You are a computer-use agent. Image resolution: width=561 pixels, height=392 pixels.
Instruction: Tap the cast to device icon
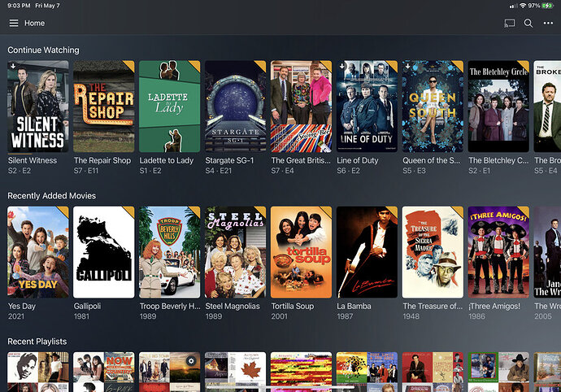click(x=510, y=24)
